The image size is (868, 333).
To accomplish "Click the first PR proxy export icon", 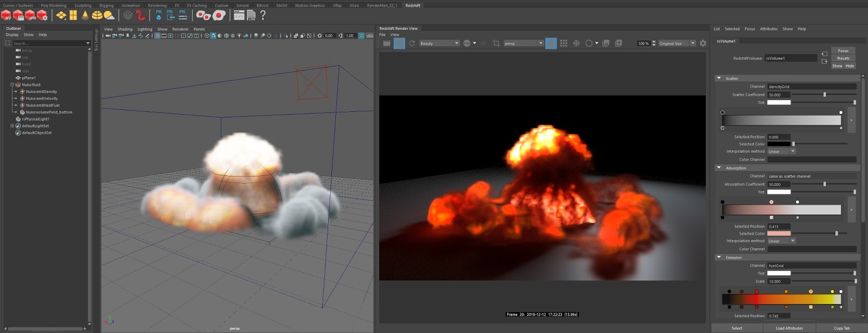I will point(158,15).
